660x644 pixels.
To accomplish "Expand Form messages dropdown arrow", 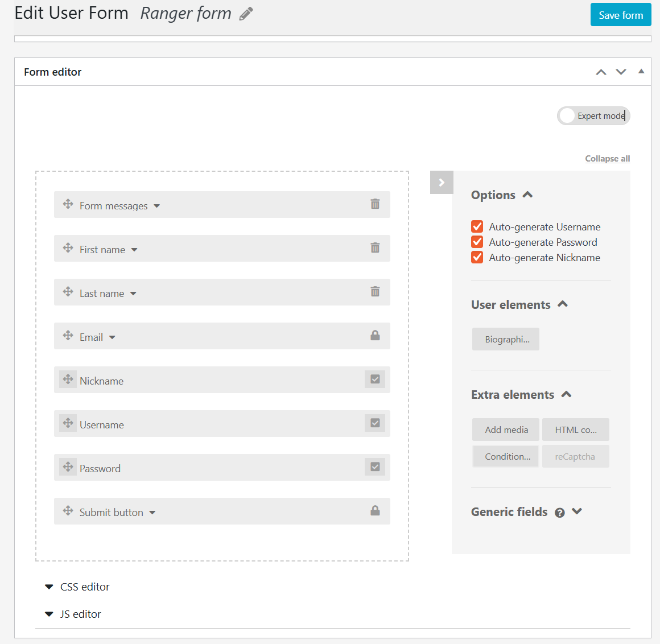I will pos(156,207).
